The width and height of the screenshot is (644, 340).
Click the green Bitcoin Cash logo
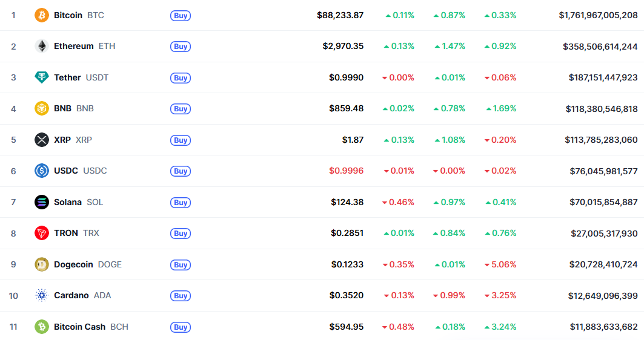pyautogui.click(x=41, y=327)
